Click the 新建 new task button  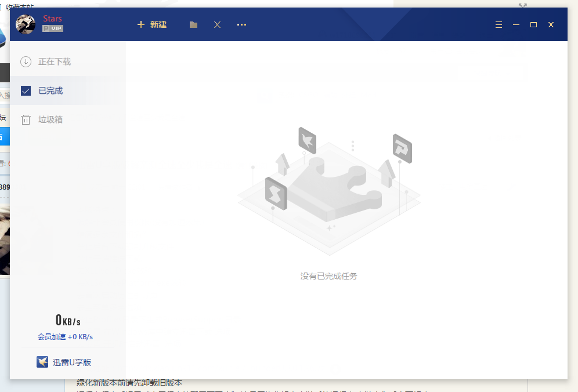pos(152,24)
